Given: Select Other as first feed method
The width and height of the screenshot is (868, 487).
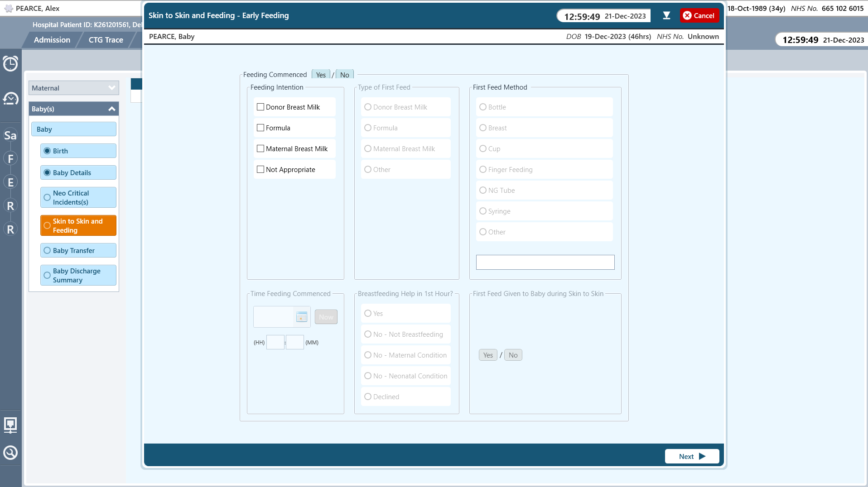Looking at the screenshot, I should coord(544,232).
